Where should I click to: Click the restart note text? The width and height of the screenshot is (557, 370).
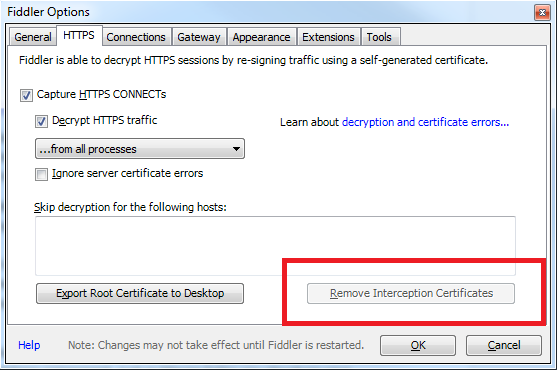(216, 345)
